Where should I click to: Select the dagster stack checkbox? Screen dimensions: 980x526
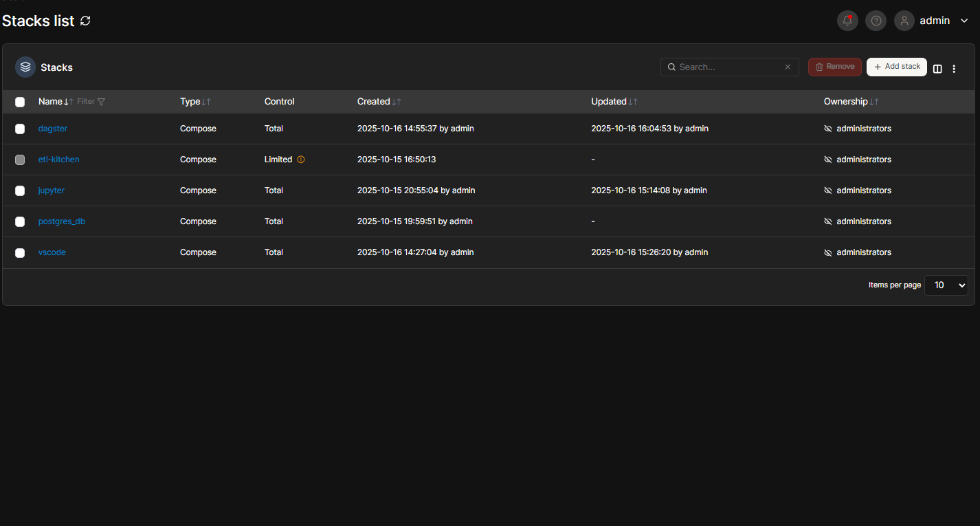[x=20, y=129]
